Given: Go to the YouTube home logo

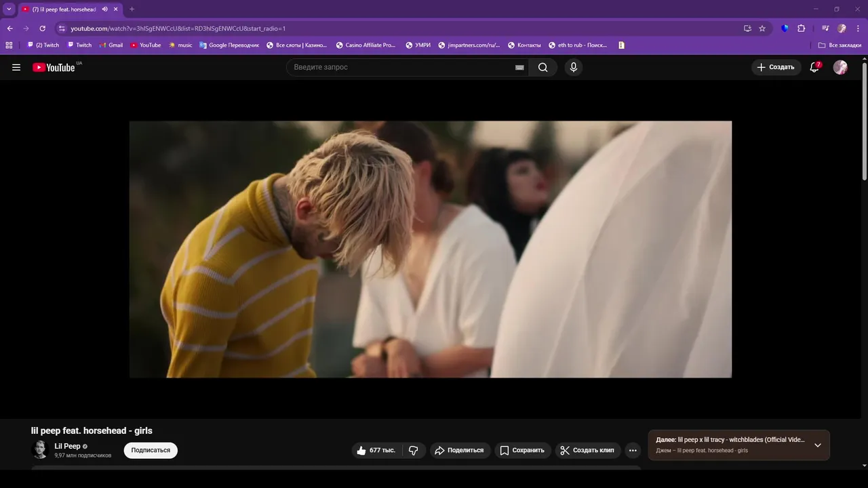Looking at the screenshot, I should (x=54, y=67).
